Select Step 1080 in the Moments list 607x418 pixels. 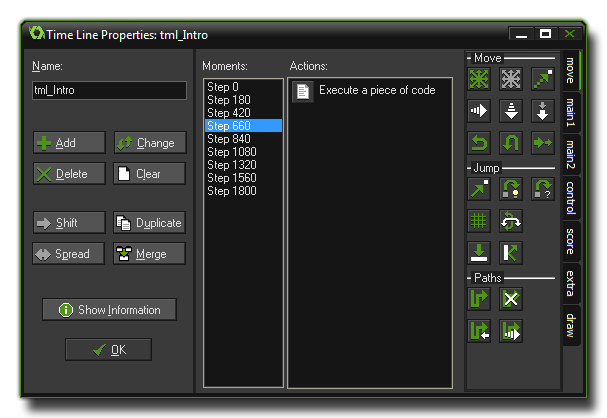(x=230, y=152)
